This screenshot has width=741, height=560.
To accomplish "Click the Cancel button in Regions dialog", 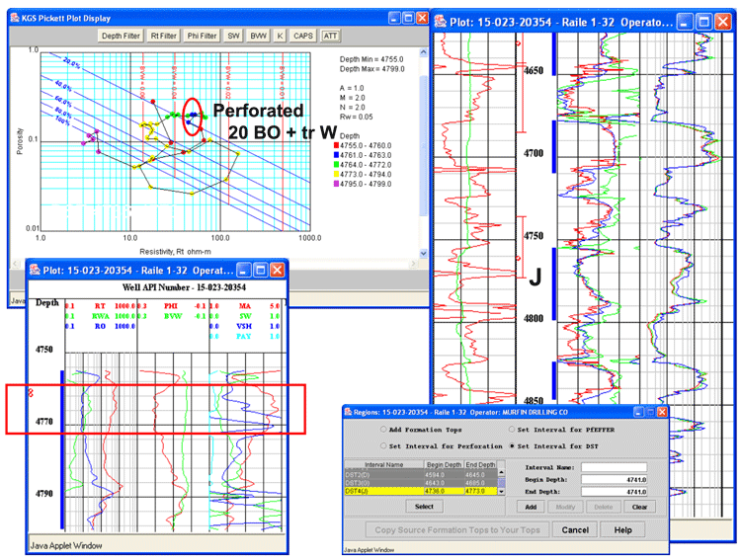I will coord(575,529).
